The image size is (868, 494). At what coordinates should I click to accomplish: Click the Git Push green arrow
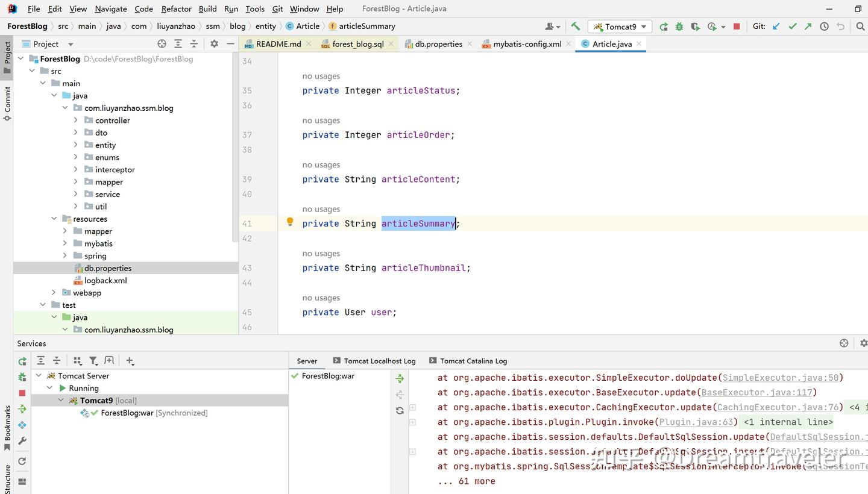point(808,27)
